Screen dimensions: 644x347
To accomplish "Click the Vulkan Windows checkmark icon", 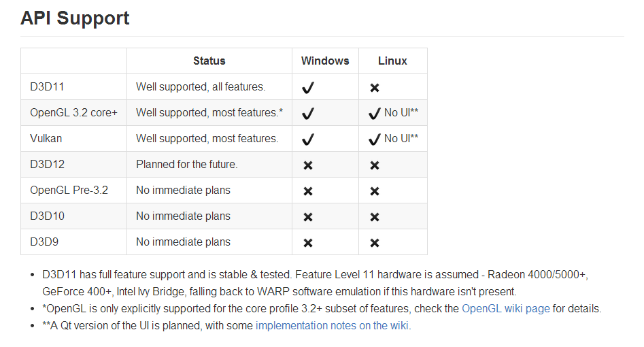I will (x=308, y=139).
